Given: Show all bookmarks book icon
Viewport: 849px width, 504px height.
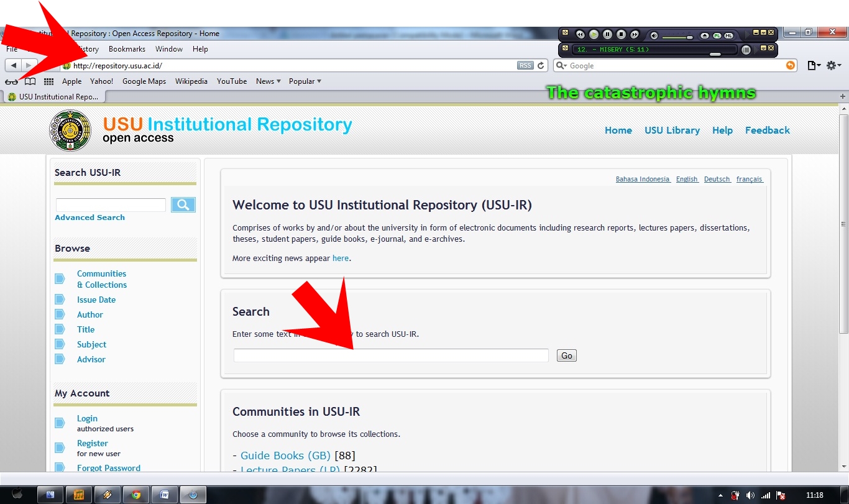Looking at the screenshot, I should coord(30,81).
